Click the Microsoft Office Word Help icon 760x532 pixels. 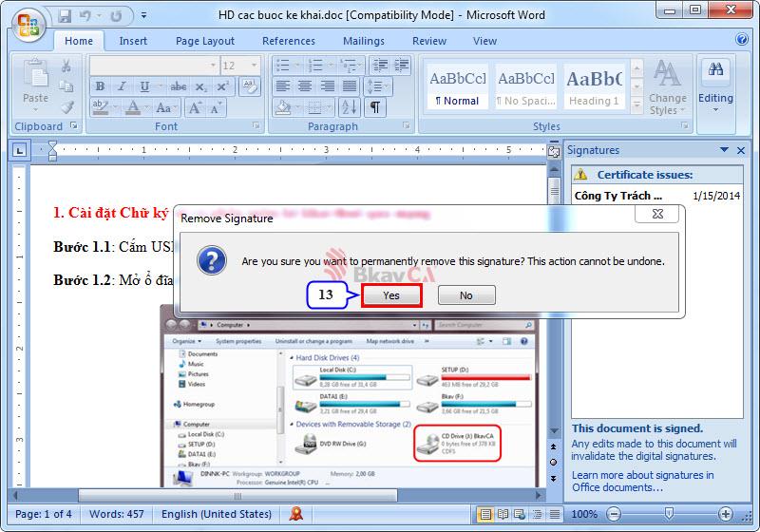(x=742, y=40)
